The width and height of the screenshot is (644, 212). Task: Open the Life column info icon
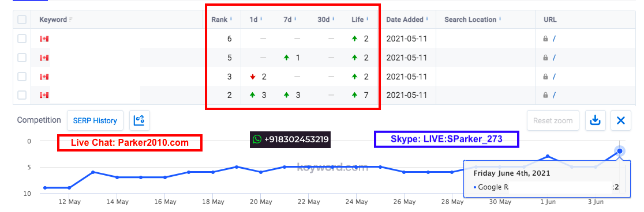point(367,18)
